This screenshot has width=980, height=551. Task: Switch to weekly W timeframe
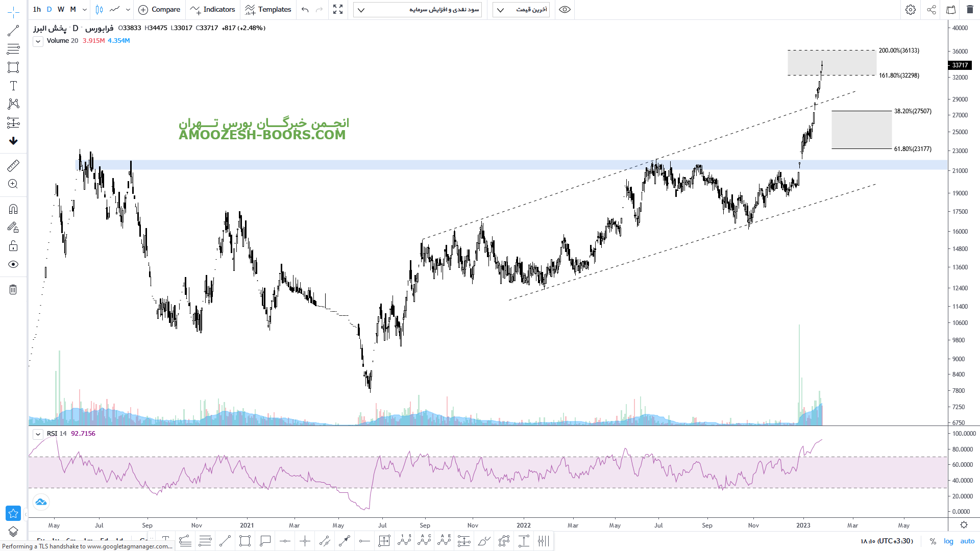[61, 9]
